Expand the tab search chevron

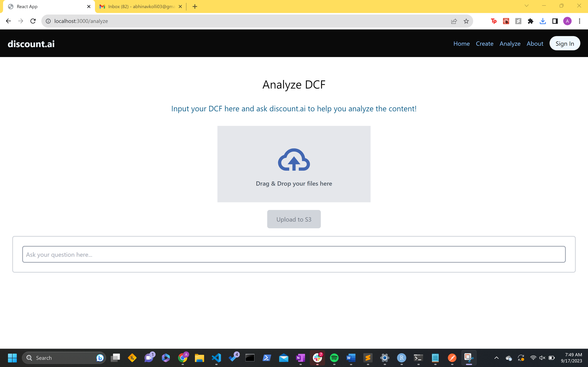click(527, 6)
